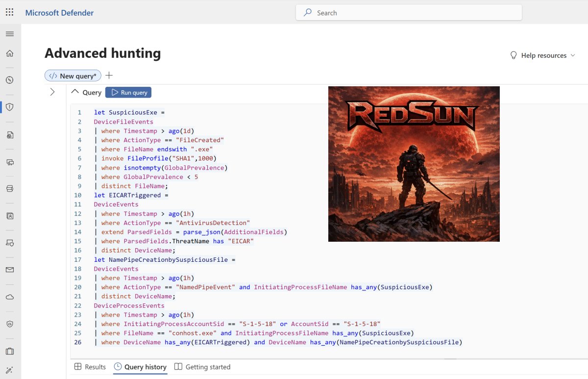Screen dimensions: 588x379
Task: Open a new query tab with the plus
Action: pyautogui.click(x=109, y=76)
